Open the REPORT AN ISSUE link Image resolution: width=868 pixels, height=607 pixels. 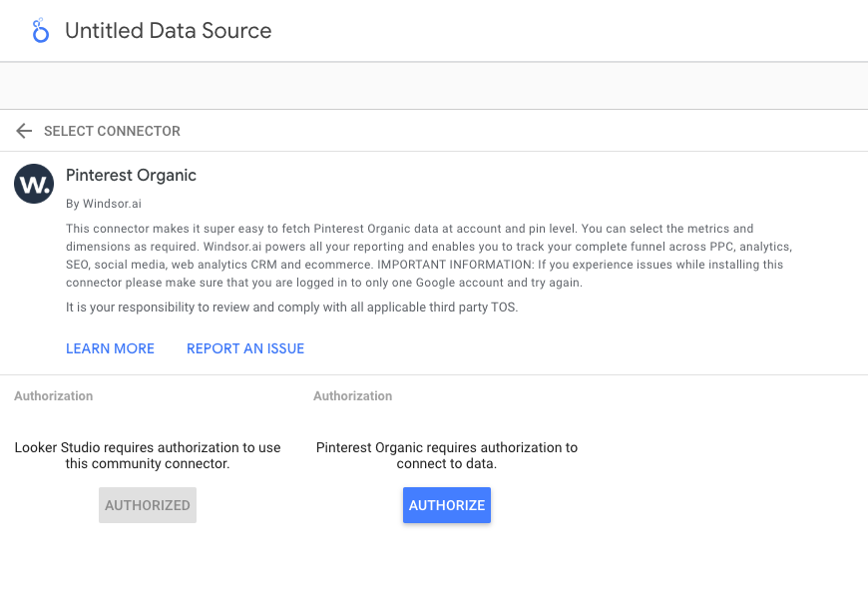(x=245, y=348)
